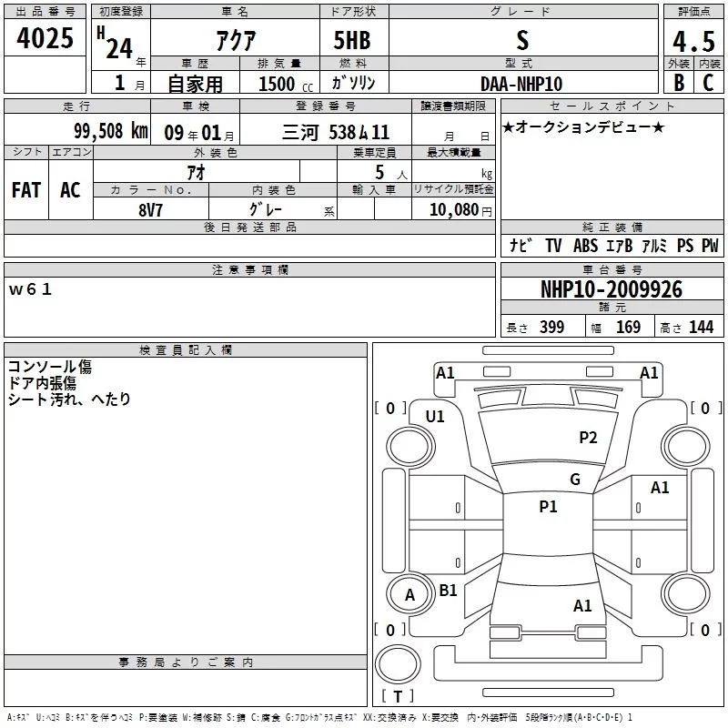The width and height of the screenshot is (728, 728).
Task: Click the grade value S
Action: pyautogui.click(x=522, y=40)
